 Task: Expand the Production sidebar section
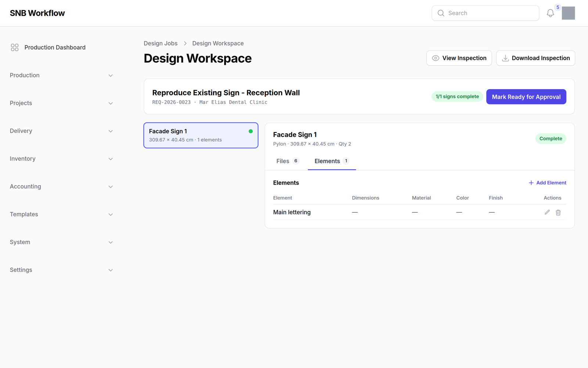(x=61, y=75)
